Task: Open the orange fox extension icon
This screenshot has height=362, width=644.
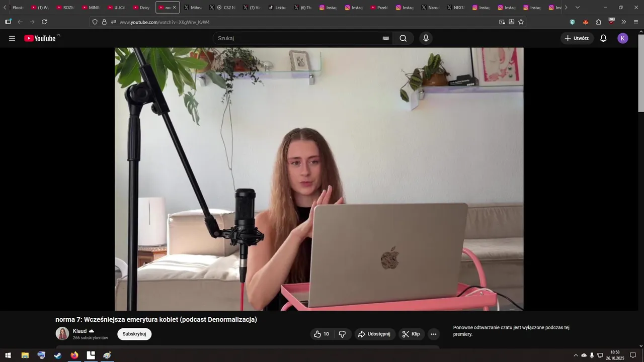Action: pyautogui.click(x=585, y=22)
